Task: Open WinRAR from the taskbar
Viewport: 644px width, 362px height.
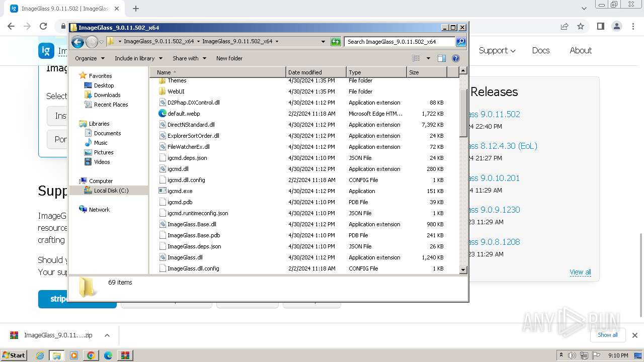Action: 125,355
